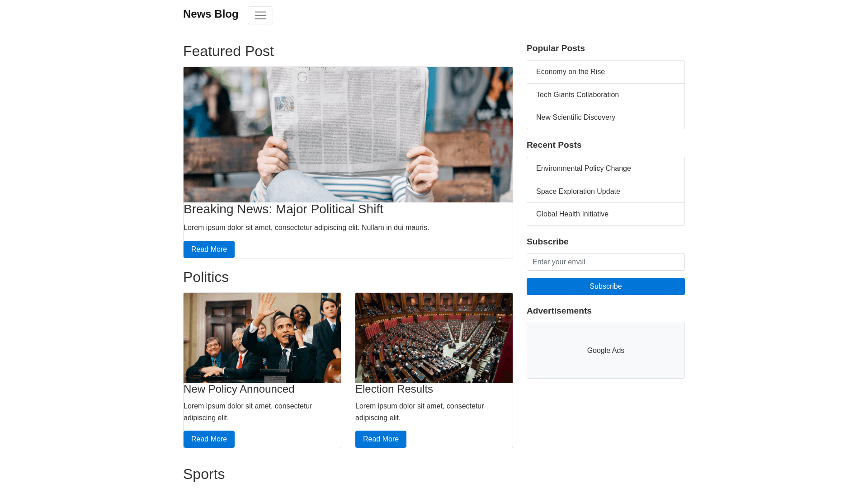
Task: Open the Economy on the Rise post
Action: pos(605,72)
